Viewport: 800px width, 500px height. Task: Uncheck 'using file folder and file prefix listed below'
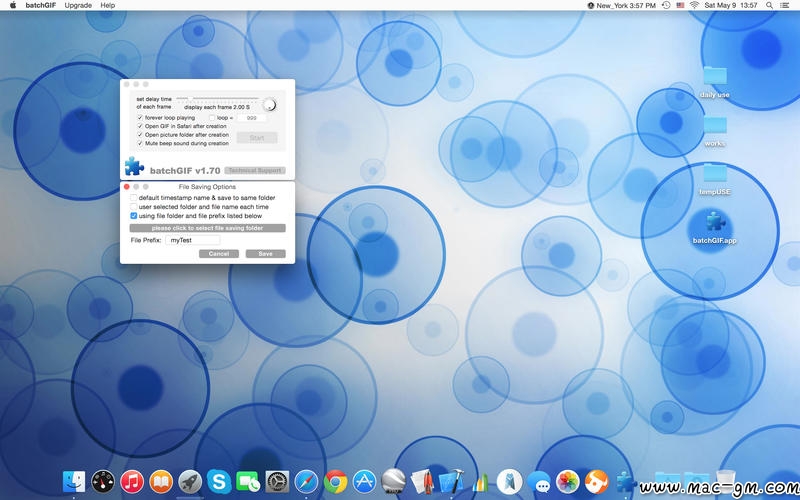[134, 216]
